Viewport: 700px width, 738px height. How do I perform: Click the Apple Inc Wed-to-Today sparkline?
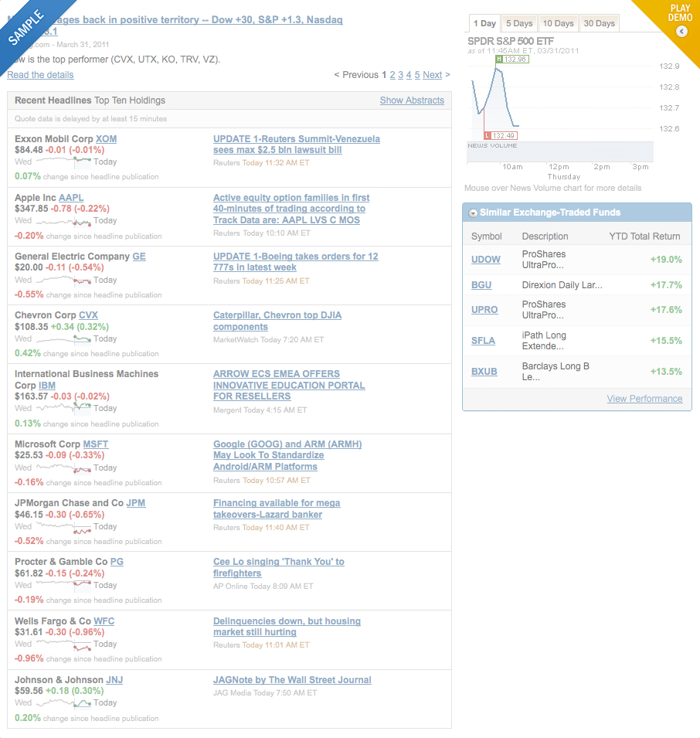click(x=63, y=220)
